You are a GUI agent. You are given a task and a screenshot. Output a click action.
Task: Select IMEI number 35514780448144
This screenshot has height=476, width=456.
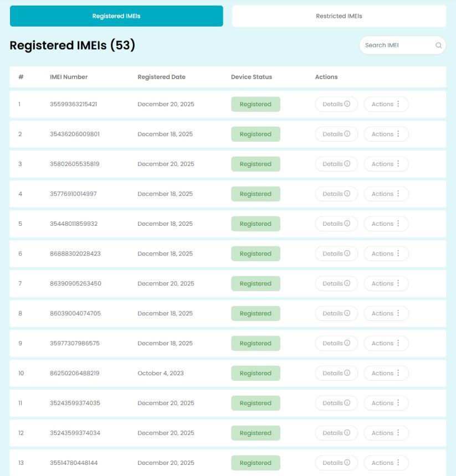tap(74, 463)
